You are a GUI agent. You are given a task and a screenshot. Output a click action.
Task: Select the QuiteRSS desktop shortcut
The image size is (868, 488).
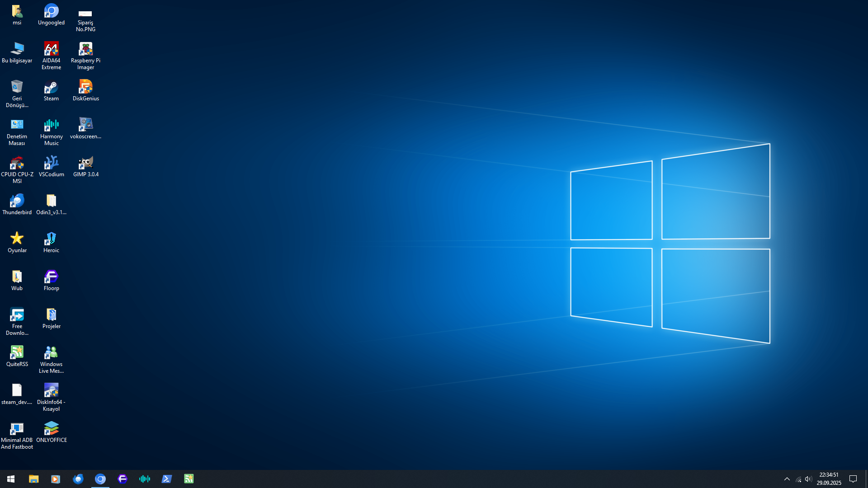tap(17, 357)
